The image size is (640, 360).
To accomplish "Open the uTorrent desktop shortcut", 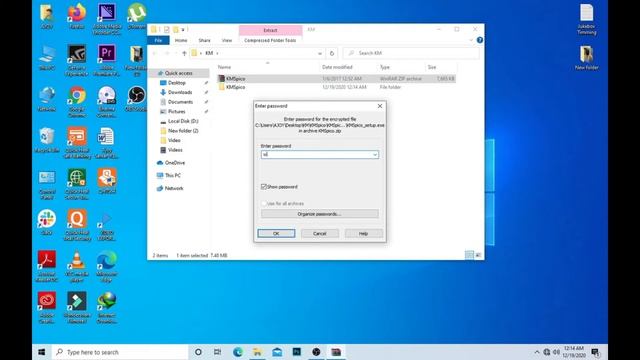I will point(136,16).
